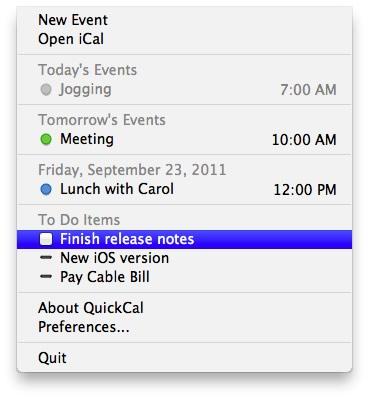Select the Lunch with Carol event
Image resolution: width=369 pixels, height=399 pixels.
[184, 189]
